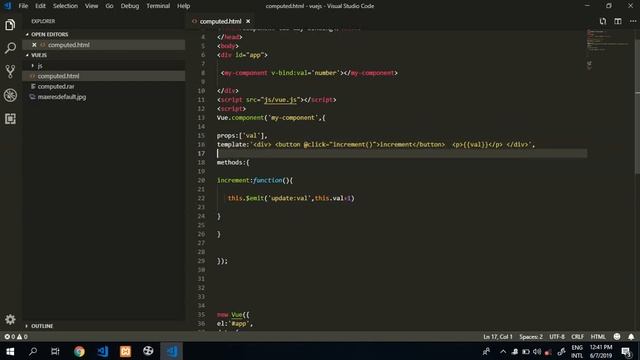This screenshot has width=640, height=360.
Task: Switch to the first Visual Studio Code taskbar icon
Action: pyautogui.click(x=102, y=351)
